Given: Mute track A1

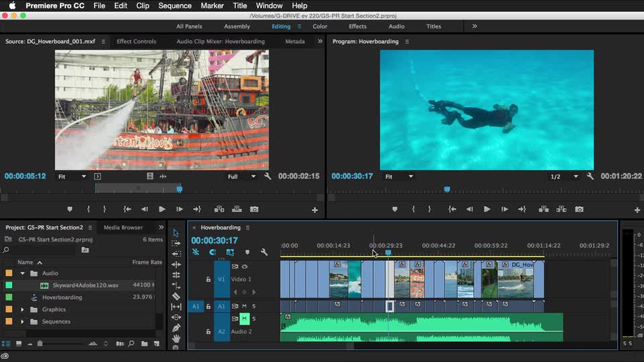Looking at the screenshot, I should tap(244, 306).
